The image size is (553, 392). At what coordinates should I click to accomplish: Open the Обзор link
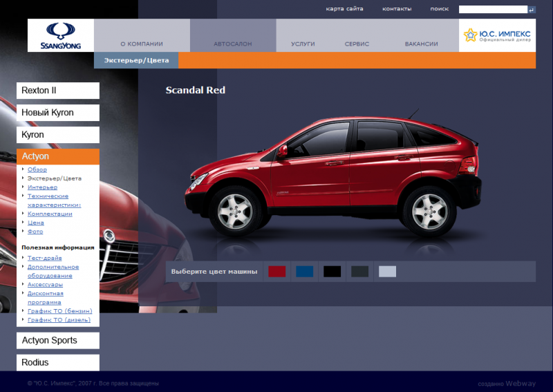(x=37, y=169)
